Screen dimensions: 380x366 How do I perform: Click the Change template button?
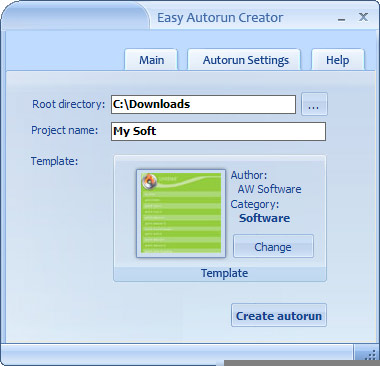click(x=273, y=246)
